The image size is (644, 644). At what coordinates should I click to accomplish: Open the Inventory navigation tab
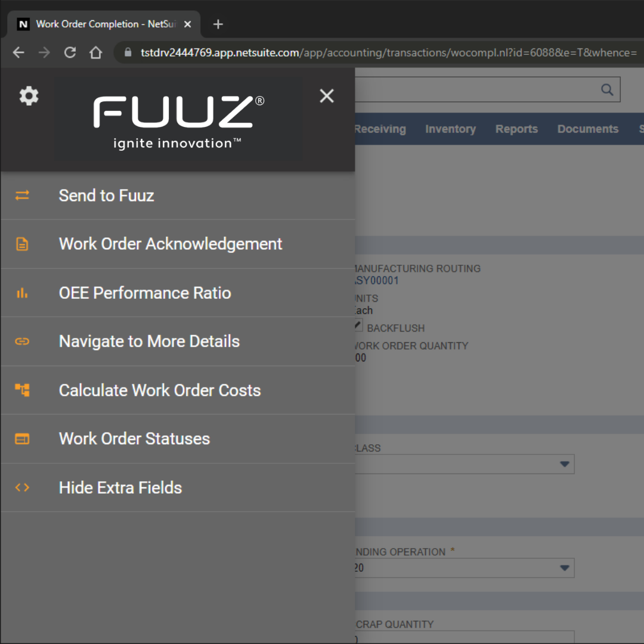(451, 129)
